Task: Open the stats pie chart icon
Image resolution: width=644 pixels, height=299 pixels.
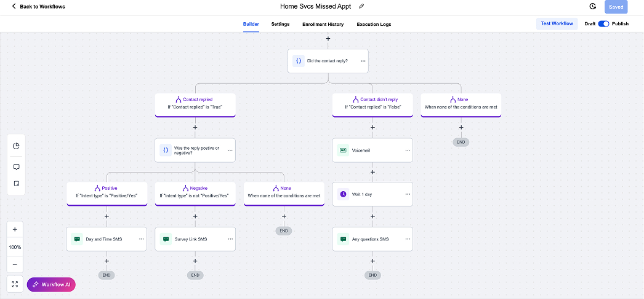Action: (16, 146)
